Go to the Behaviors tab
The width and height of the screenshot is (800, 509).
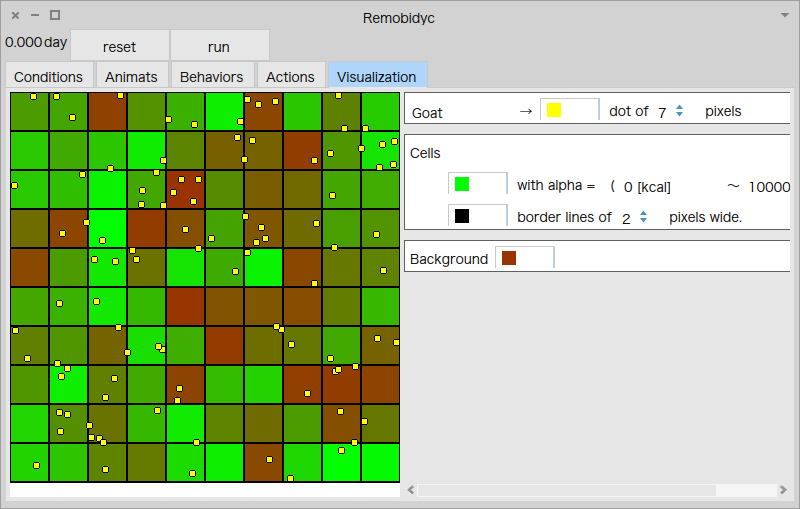tap(211, 77)
